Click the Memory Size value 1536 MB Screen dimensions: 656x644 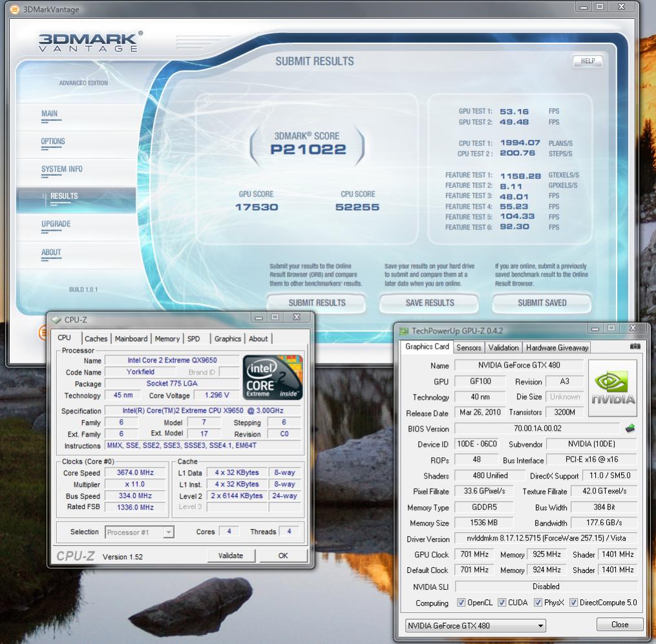[x=483, y=523]
